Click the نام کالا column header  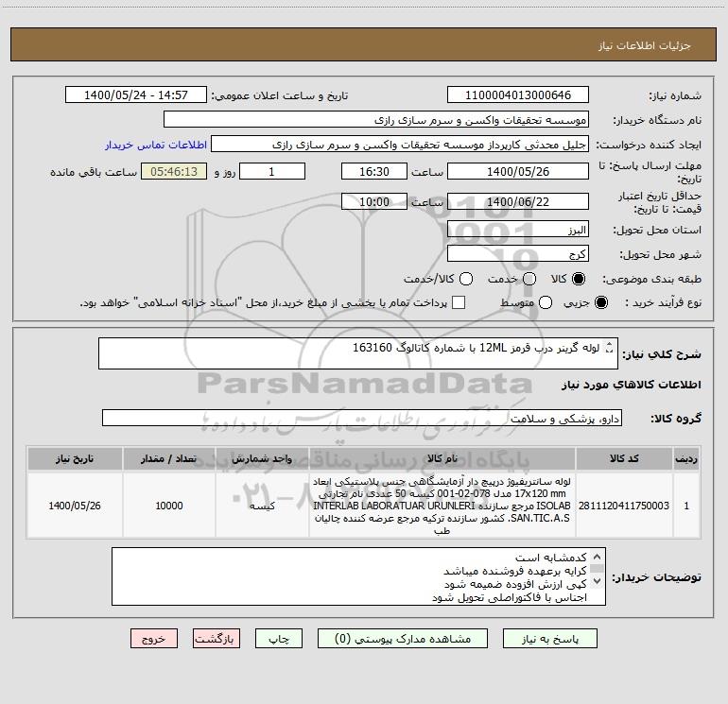[x=442, y=459]
